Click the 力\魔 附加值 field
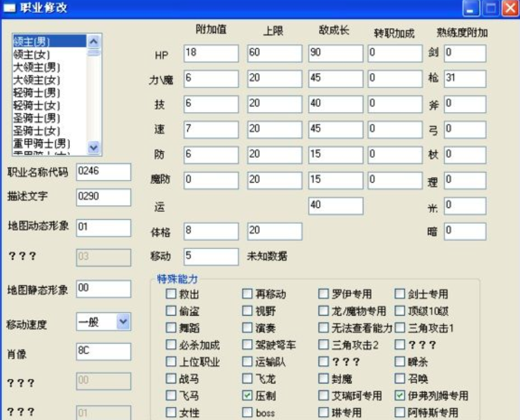Viewport: 520px width, 420px height. pos(211,78)
